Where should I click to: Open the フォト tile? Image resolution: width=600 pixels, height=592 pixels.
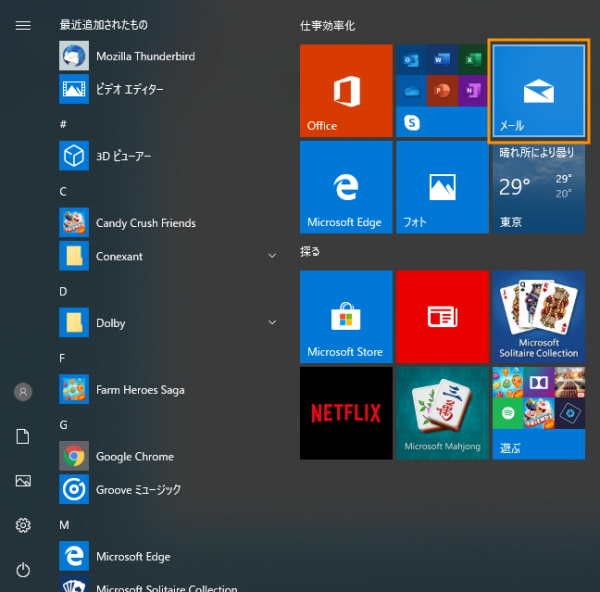coord(442,187)
